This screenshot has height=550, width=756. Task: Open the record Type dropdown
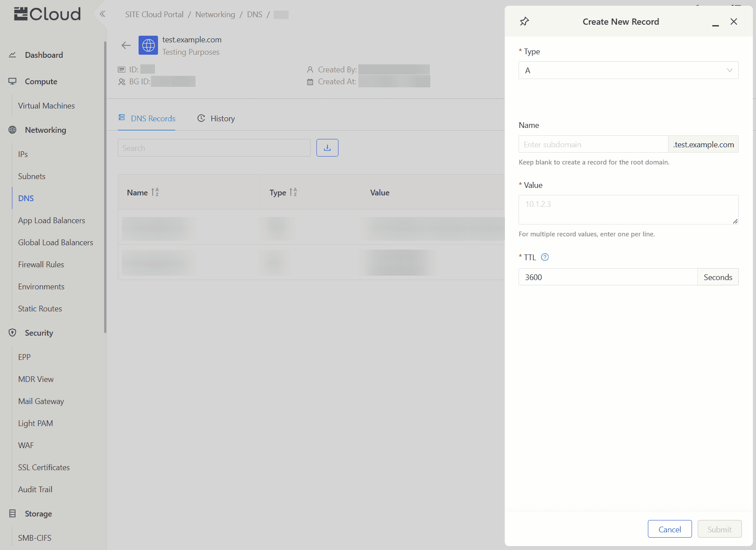pos(628,70)
